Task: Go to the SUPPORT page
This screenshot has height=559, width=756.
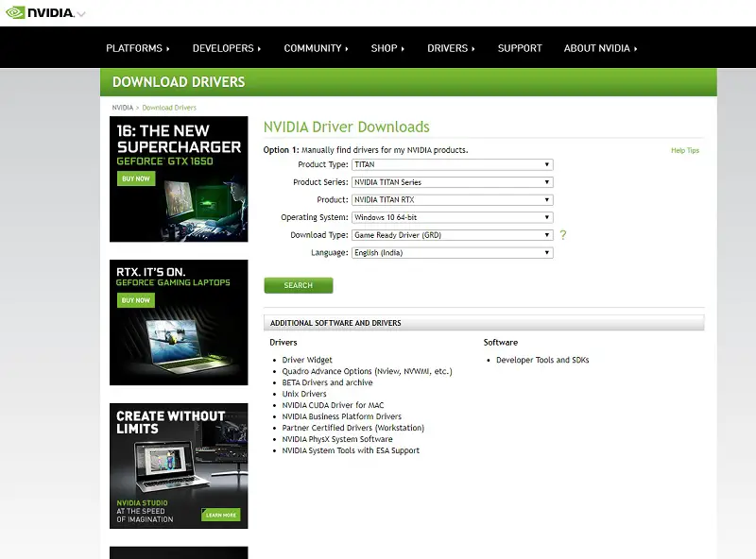Action: (520, 48)
